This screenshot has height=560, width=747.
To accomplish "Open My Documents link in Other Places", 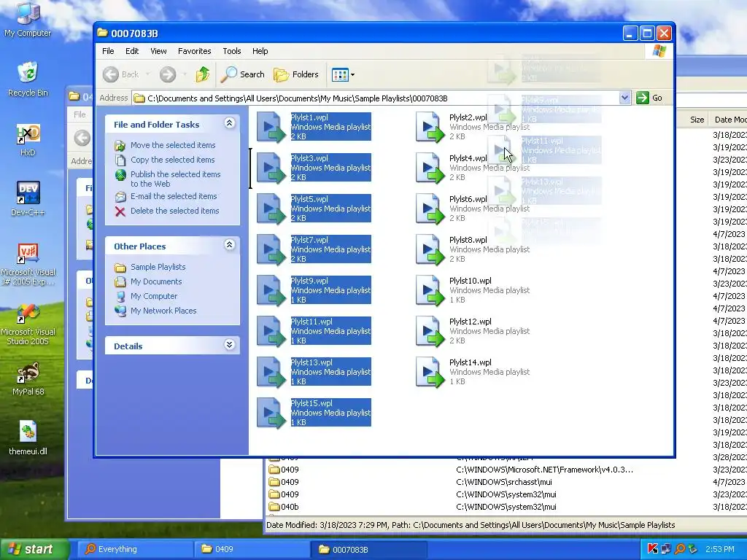I will 156,282.
